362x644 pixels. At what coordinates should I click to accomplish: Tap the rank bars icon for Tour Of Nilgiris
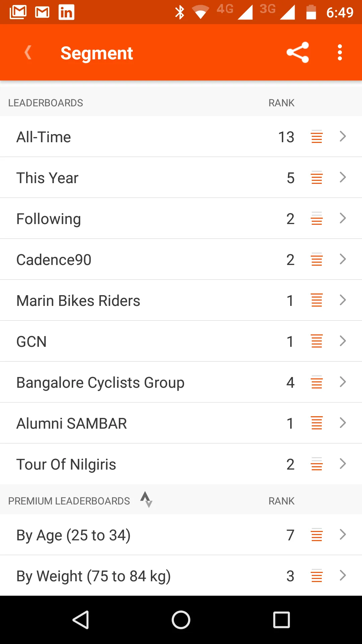click(x=317, y=464)
